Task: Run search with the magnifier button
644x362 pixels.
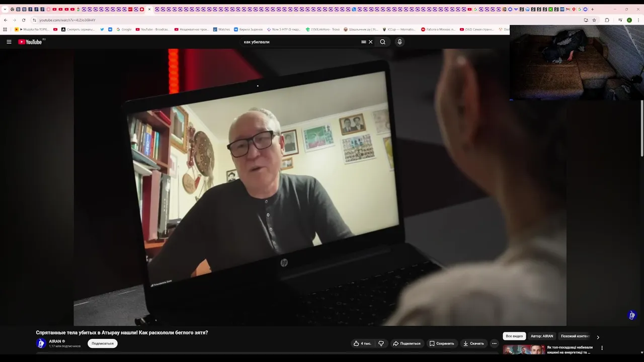Action: pos(383,42)
